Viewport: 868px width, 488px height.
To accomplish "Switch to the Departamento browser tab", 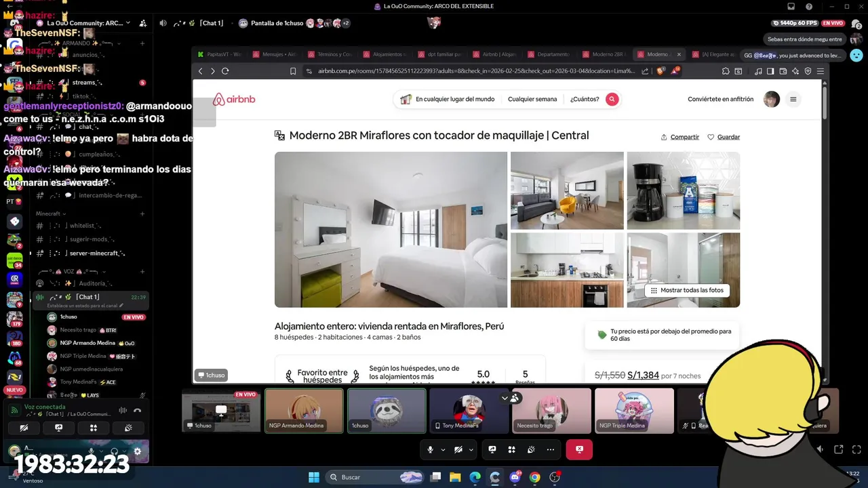I will [x=553, y=54].
